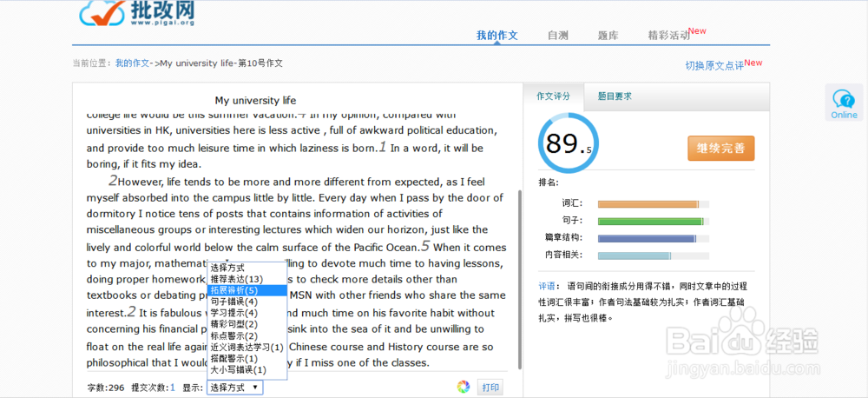Go to 自测 in the top navigation
868x398 pixels.
(558, 36)
